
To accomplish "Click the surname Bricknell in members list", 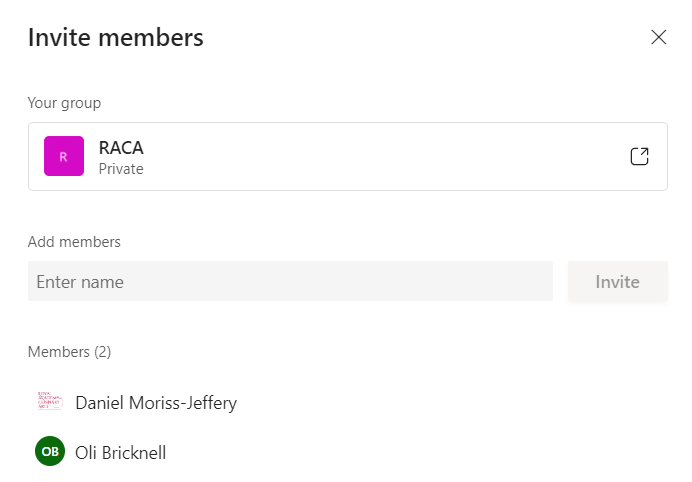I will click(x=135, y=453).
